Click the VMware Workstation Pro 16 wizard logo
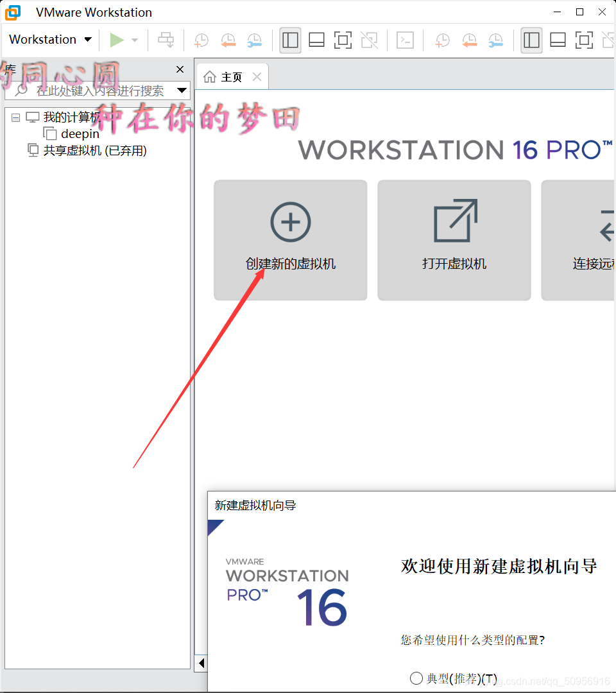616x693 pixels. (x=287, y=592)
